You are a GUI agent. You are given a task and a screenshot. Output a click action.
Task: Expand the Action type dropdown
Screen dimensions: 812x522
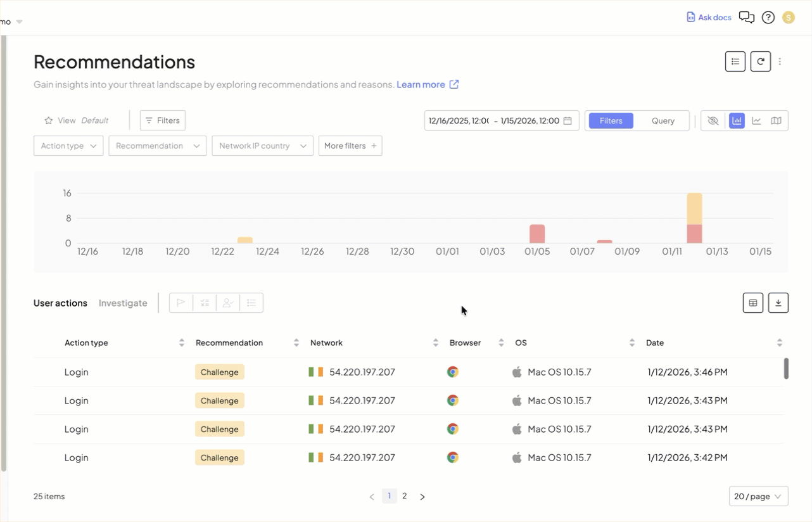(68, 146)
